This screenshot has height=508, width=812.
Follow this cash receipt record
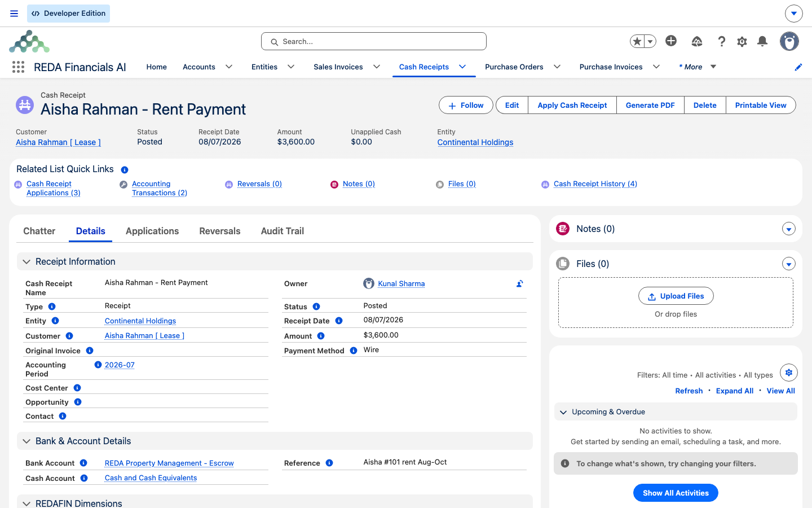pyautogui.click(x=466, y=105)
